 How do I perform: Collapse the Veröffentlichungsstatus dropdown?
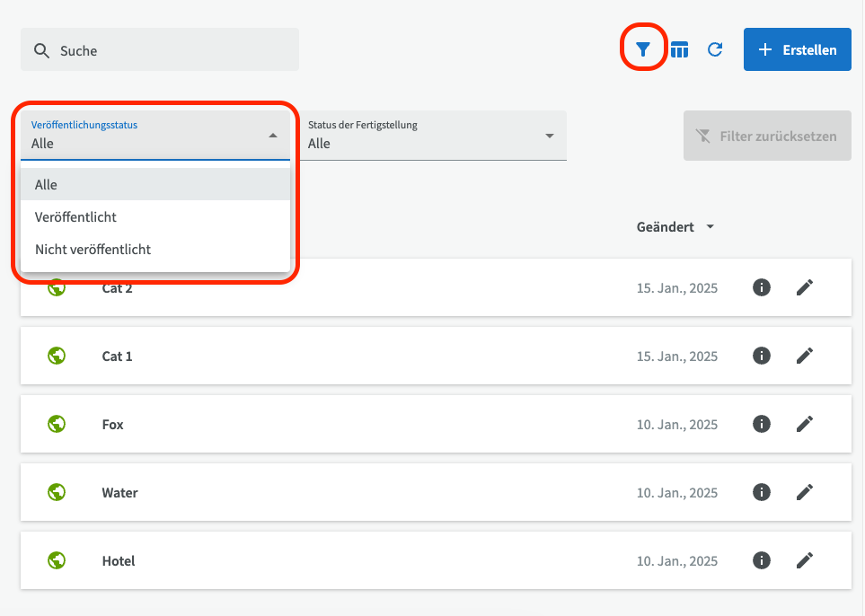point(273,136)
